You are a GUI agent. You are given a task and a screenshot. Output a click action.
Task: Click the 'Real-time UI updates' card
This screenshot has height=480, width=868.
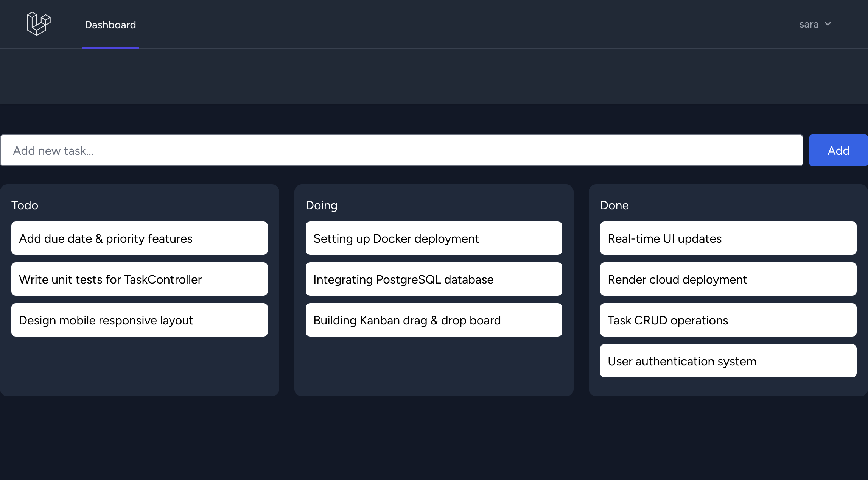728,238
